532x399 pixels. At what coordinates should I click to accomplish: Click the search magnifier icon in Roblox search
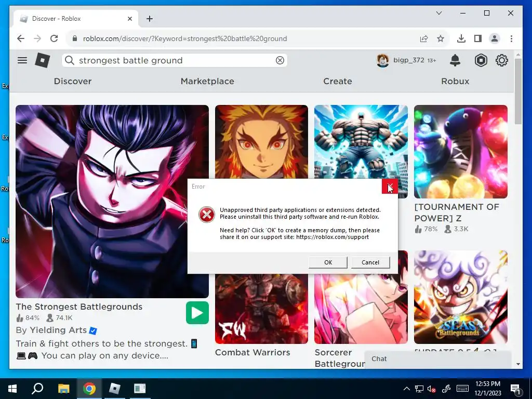click(x=70, y=60)
